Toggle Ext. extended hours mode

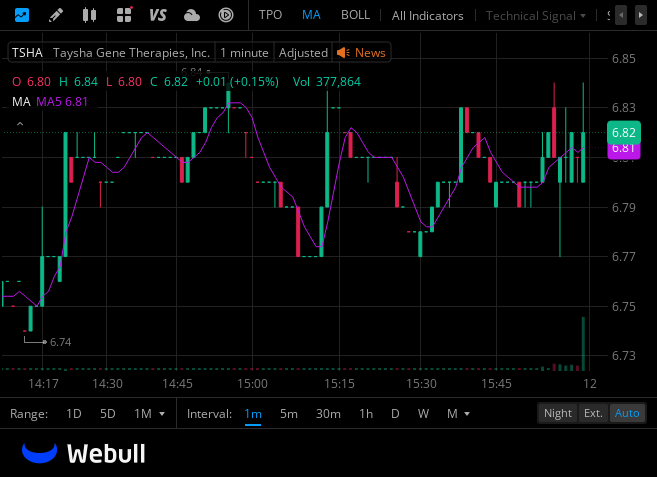pos(593,413)
